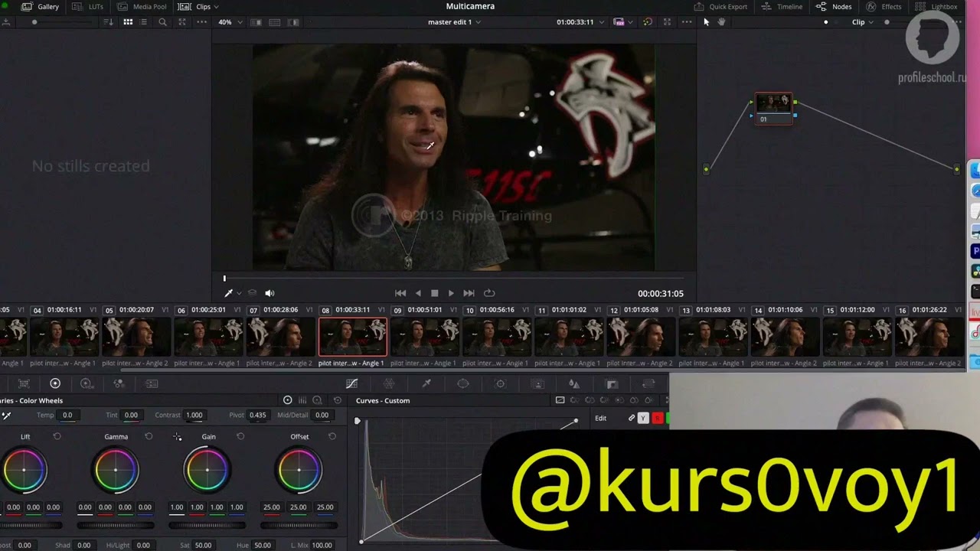Image resolution: width=980 pixels, height=551 pixels.
Task: Open the Effects panel
Action: (884, 7)
